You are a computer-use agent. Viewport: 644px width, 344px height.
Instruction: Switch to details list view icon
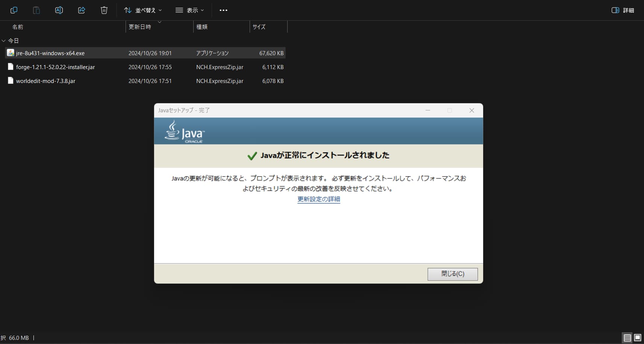(x=627, y=338)
